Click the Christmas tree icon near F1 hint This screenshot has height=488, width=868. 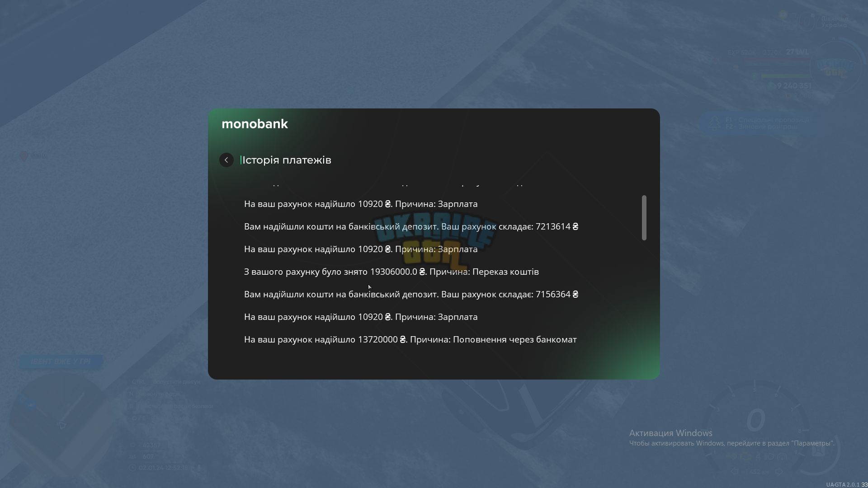[x=715, y=123]
